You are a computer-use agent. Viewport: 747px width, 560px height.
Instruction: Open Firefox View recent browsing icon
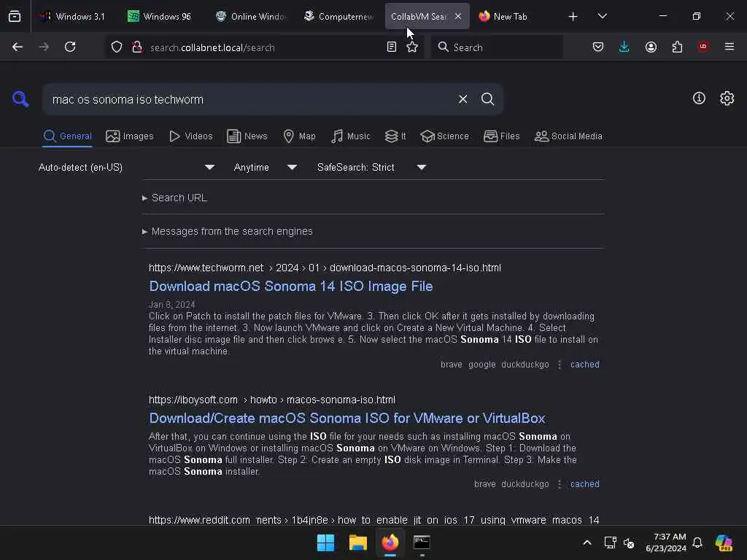tap(15, 16)
